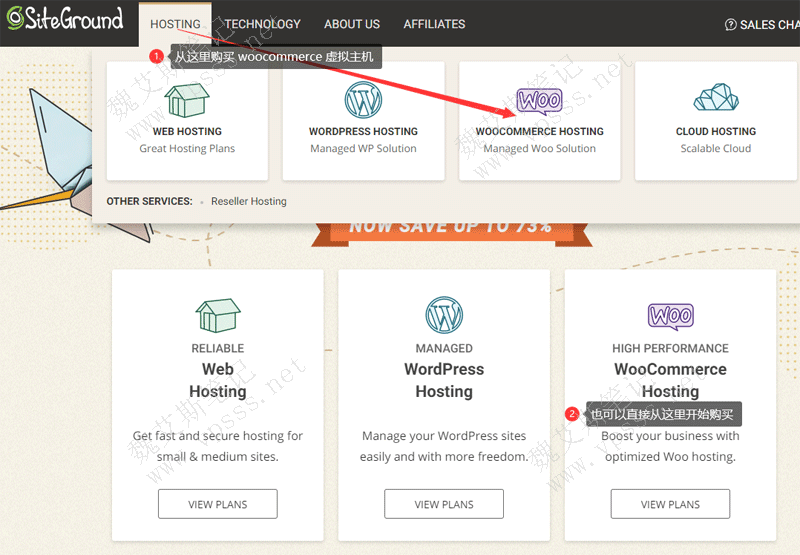Select WEB HOSTING title in dropdown

(x=187, y=132)
